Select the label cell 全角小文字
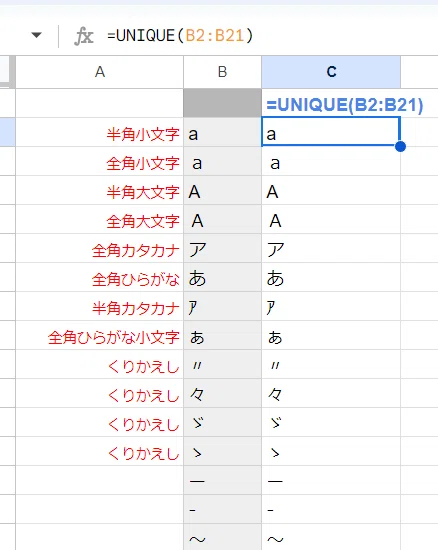 click(x=100, y=161)
